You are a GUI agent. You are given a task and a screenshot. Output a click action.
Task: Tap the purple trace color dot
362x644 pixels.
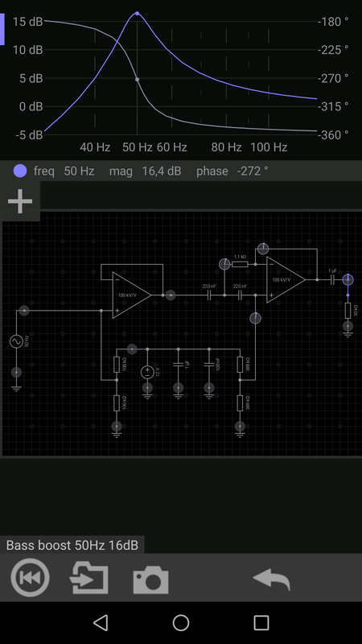coord(19,171)
